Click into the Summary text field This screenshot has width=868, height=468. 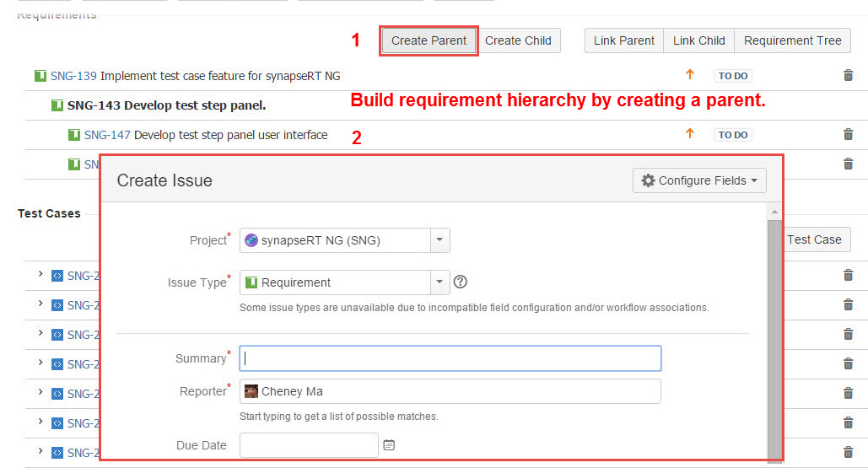click(x=450, y=358)
